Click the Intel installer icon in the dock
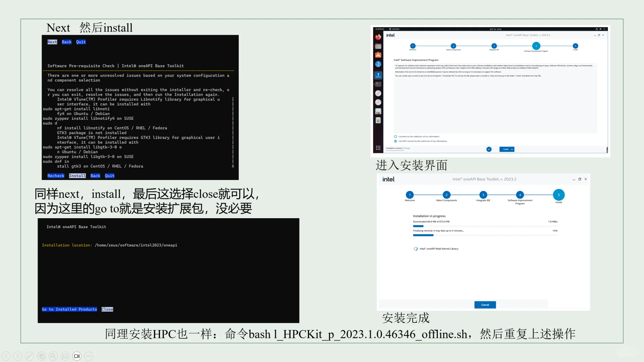This screenshot has width=644, height=362. point(378,74)
